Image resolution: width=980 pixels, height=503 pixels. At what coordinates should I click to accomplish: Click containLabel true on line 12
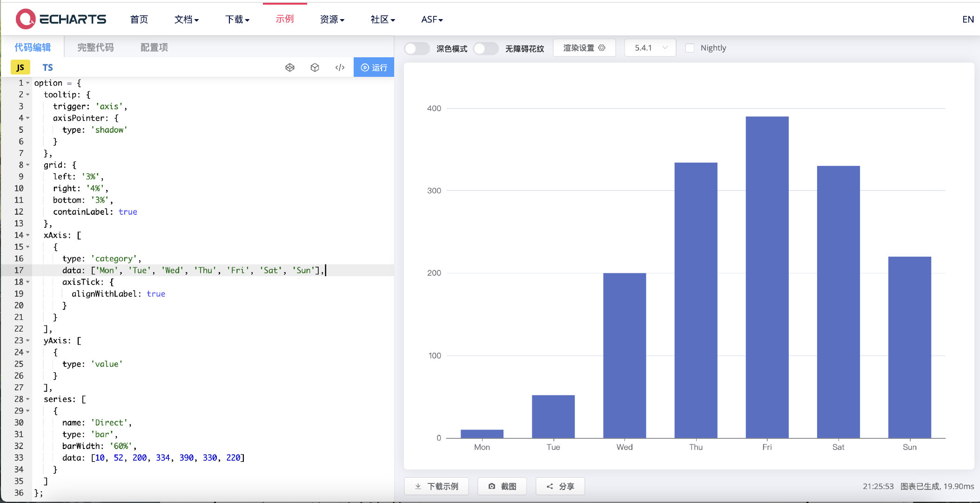coord(128,212)
